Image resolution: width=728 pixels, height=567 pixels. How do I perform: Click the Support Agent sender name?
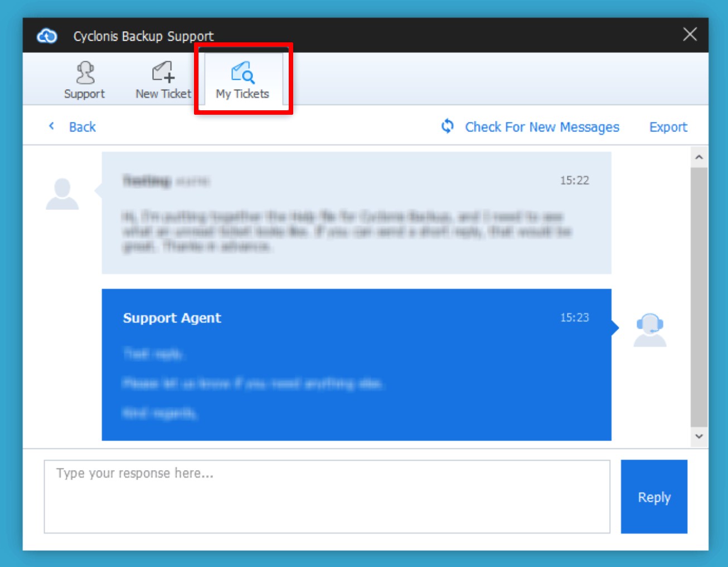click(x=172, y=318)
